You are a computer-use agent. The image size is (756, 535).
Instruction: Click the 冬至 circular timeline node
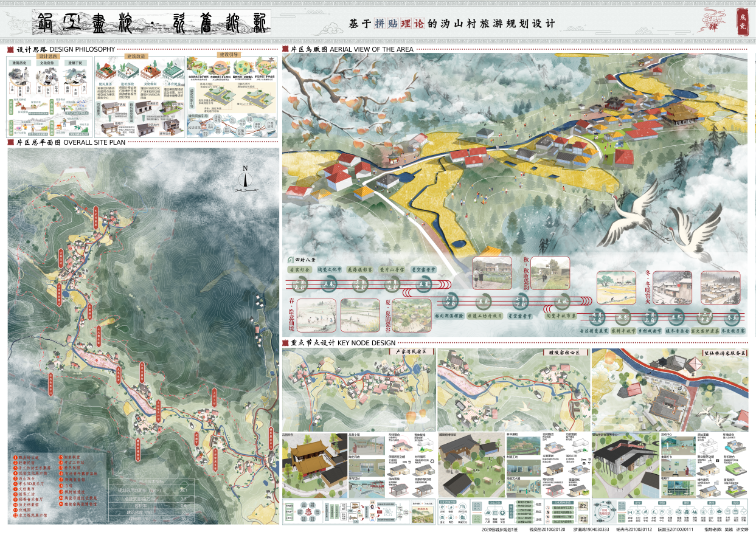(x=732, y=316)
